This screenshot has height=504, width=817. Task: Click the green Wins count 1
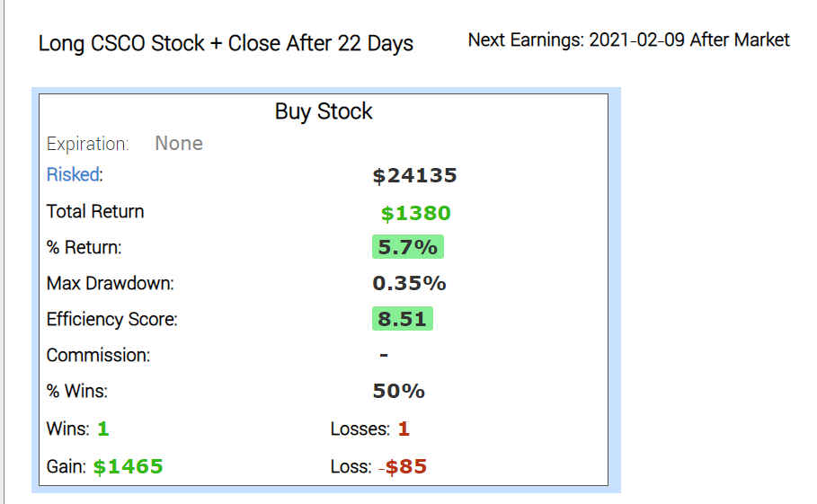click(103, 429)
